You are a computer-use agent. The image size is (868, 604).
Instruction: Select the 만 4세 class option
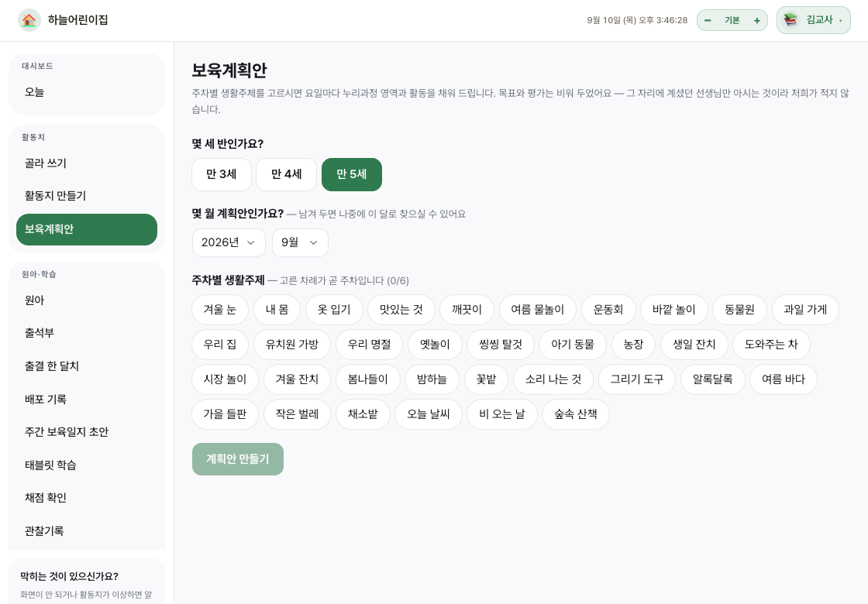pos(286,174)
